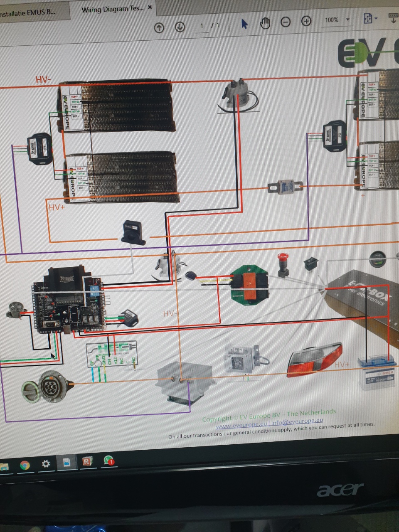Close the Wiring Diagram tab
This screenshot has width=399, height=532.
[x=150, y=7]
